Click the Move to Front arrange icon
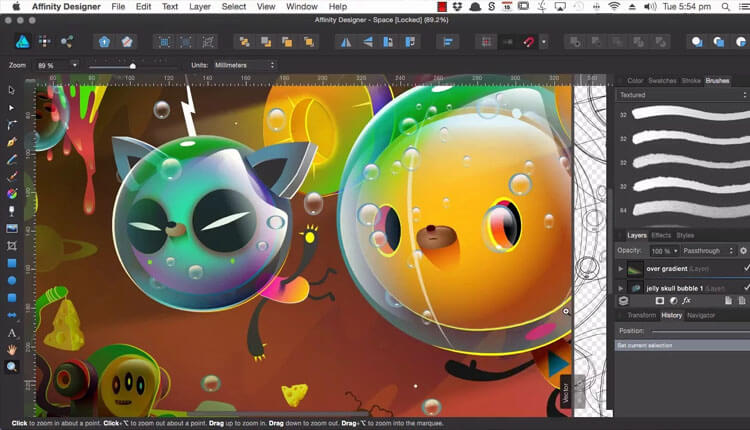 click(309, 42)
